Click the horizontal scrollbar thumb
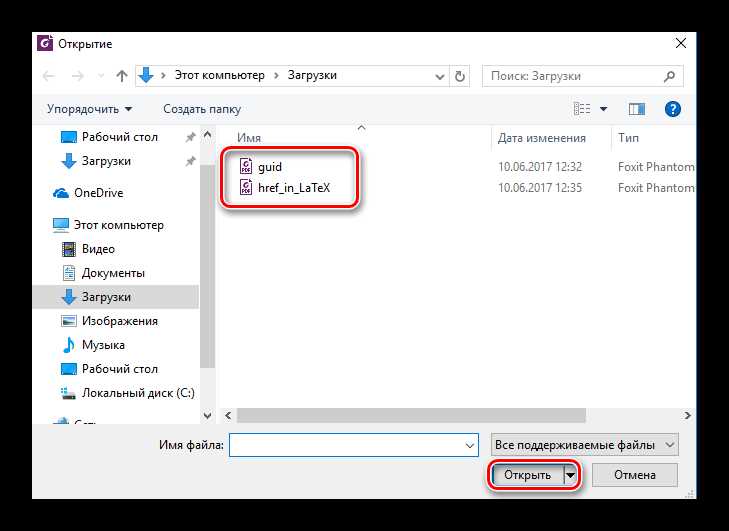The width and height of the screenshot is (729, 531). click(411, 416)
